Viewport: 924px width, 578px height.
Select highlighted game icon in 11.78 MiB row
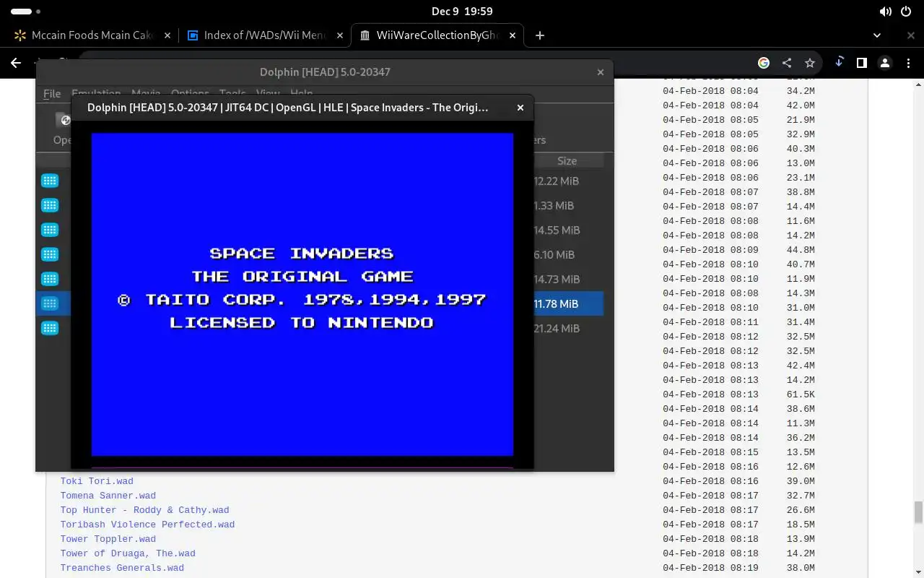coord(50,303)
